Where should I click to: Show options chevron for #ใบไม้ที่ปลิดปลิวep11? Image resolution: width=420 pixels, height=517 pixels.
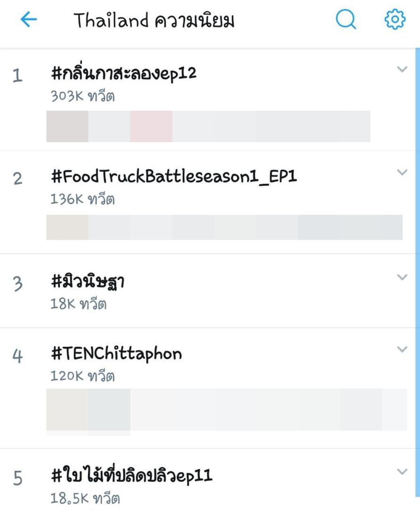coord(402,471)
